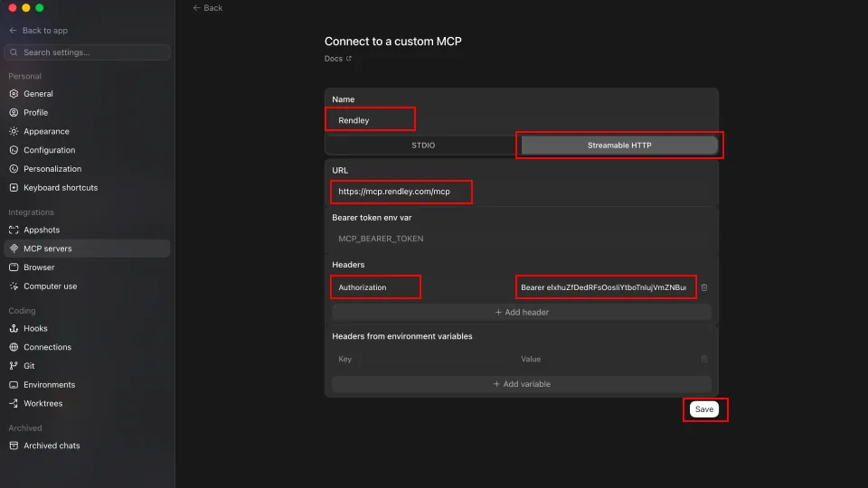Image resolution: width=868 pixels, height=488 pixels.
Task: Select the Streamable HTTP transport option
Action: pyautogui.click(x=618, y=145)
